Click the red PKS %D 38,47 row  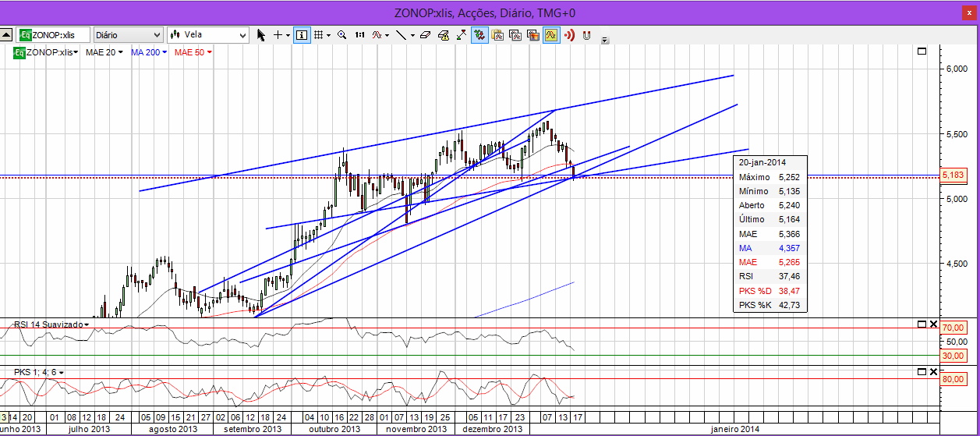point(770,290)
